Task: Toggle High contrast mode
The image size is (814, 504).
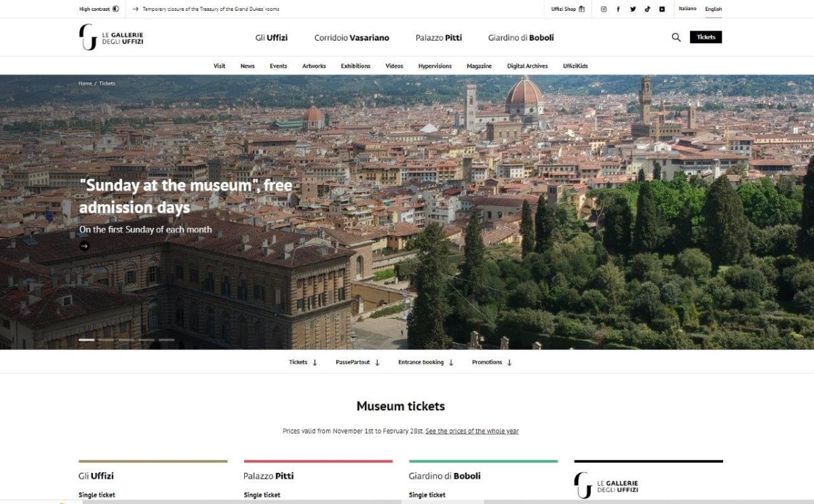Action: (x=99, y=9)
